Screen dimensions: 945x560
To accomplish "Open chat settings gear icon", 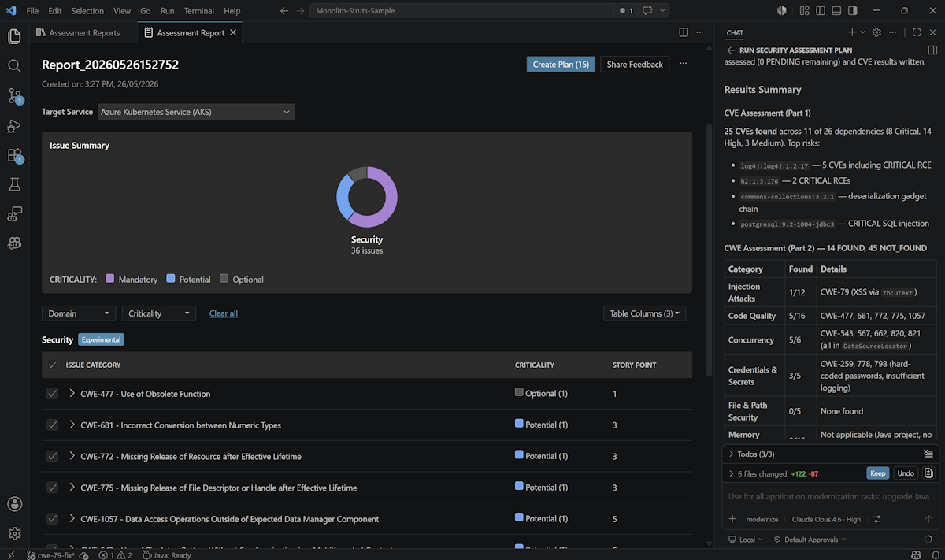I will point(876,32).
